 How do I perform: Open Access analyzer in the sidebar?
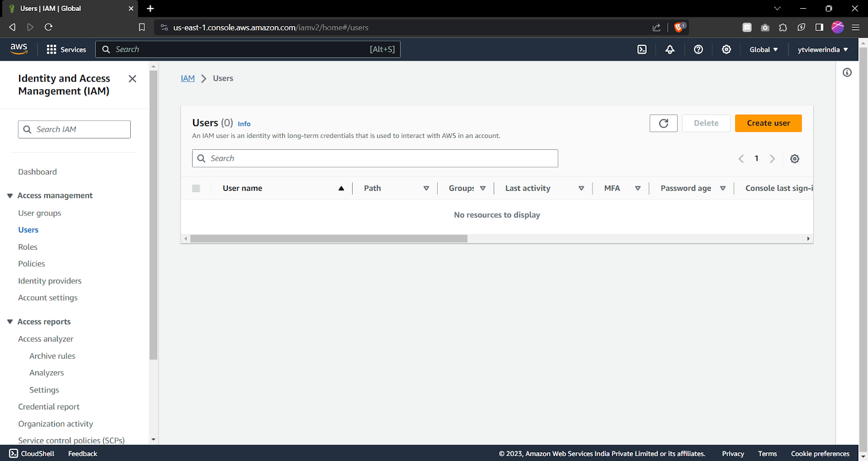click(x=46, y=338)
